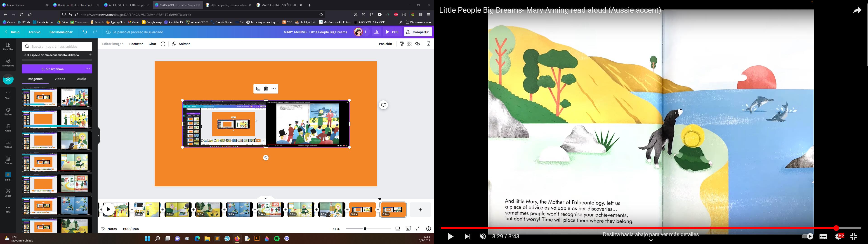Click Recortar in the image toolbar

point(136,44)
